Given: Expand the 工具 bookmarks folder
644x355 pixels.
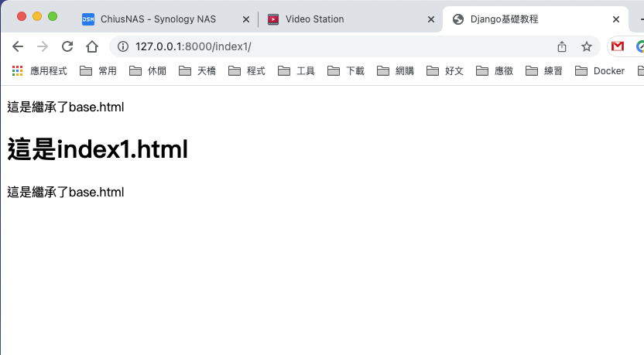Looking at the screenshot, I should [x=296, y=71].
